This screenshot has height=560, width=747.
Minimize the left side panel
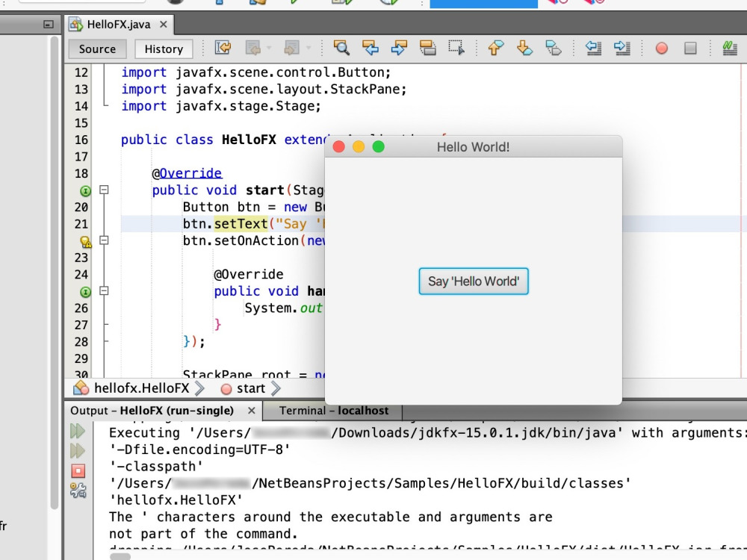[x=48, y=24]
